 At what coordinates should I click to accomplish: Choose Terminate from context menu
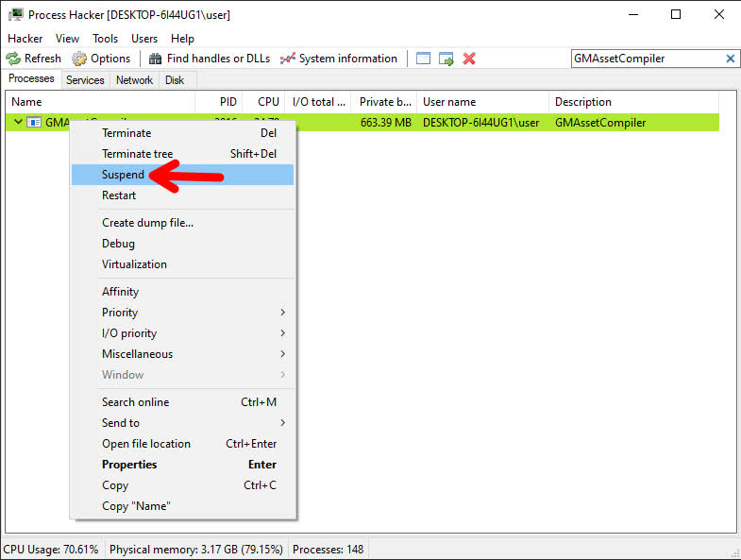coord(182,133)
